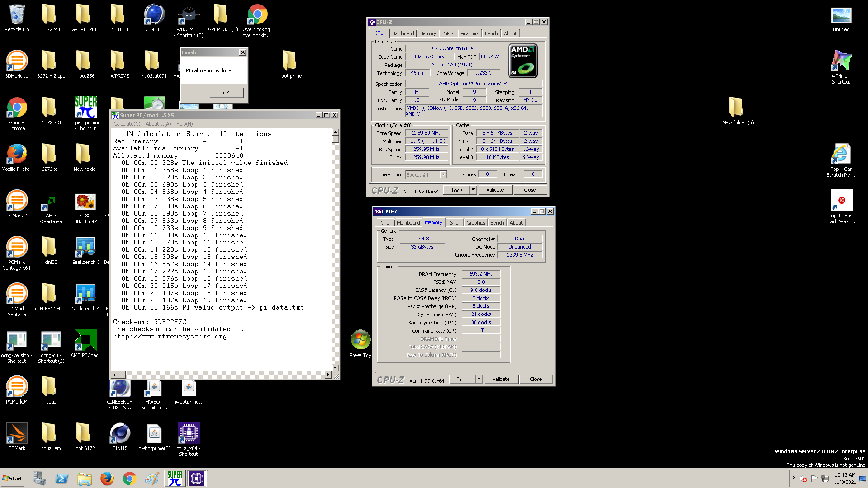Open PowerShell from the taskbar
Viewport: 868px width, 488px height.
pyautogui.click(x=62, y=478)
